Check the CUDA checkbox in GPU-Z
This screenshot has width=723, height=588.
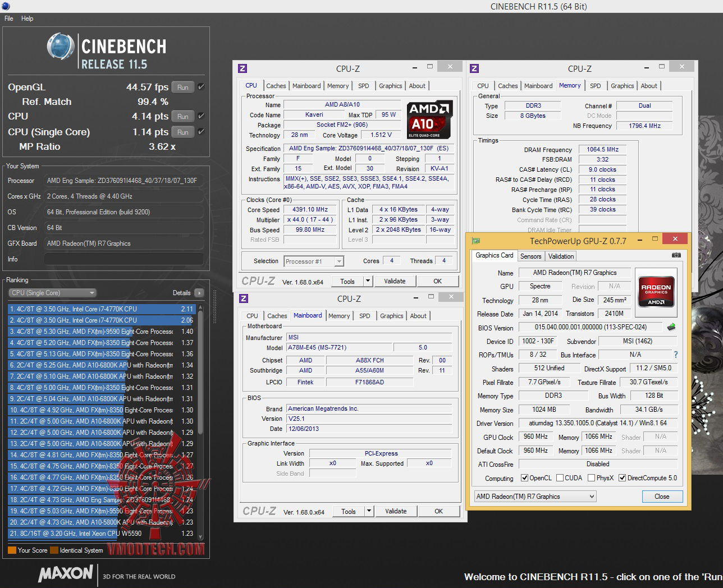[560, 478]
